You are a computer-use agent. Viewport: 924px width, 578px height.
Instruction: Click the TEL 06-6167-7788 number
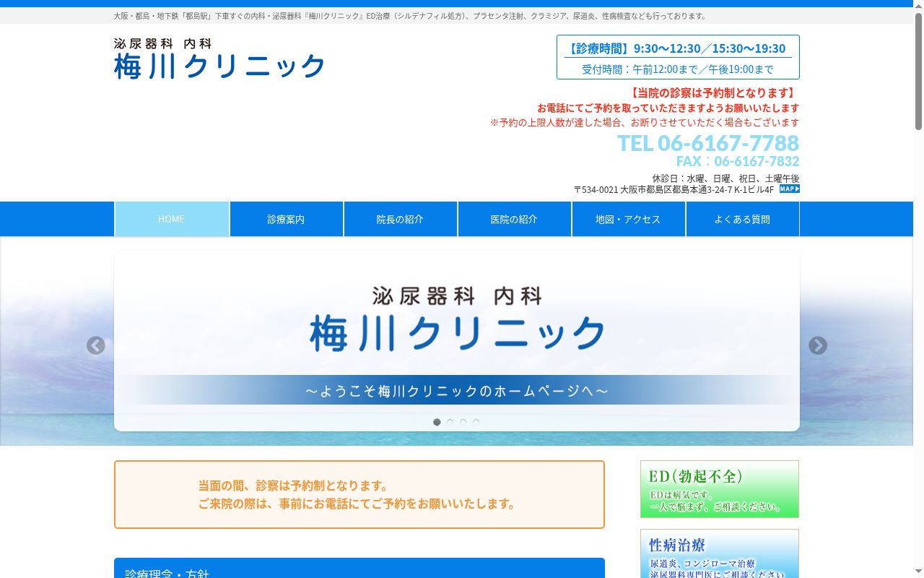coord(708,142)
